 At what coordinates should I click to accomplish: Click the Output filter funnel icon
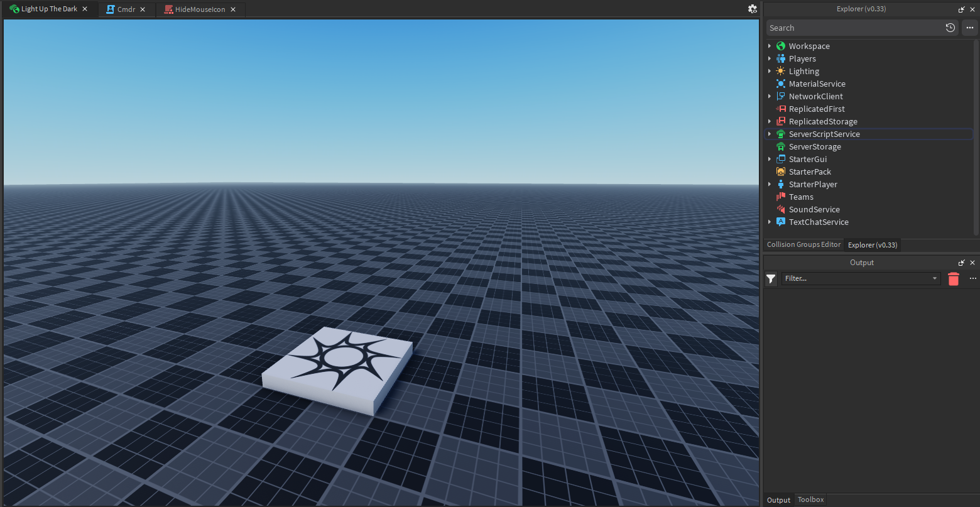[x=771, y=279]
